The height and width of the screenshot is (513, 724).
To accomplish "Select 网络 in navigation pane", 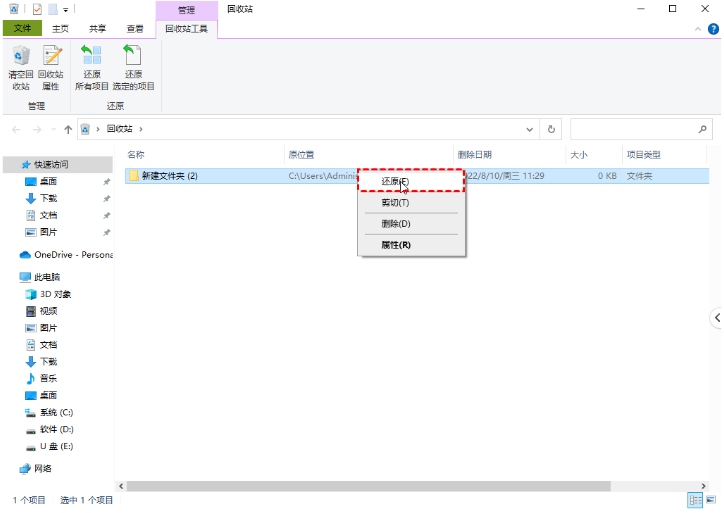I will tap(42, 468).
